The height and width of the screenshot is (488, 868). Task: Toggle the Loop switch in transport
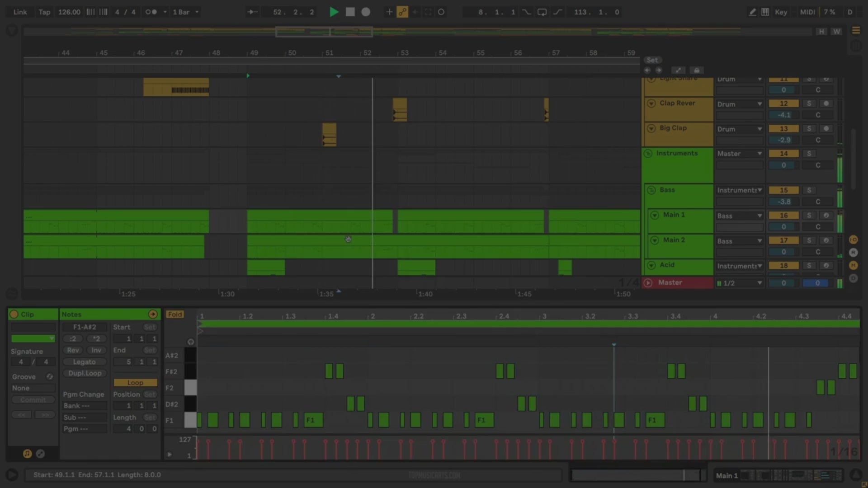[x=542, y=12]
